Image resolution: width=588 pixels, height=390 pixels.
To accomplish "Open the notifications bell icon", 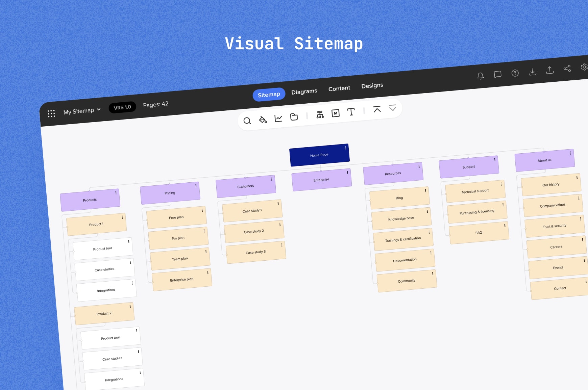I will click(480, 76).
